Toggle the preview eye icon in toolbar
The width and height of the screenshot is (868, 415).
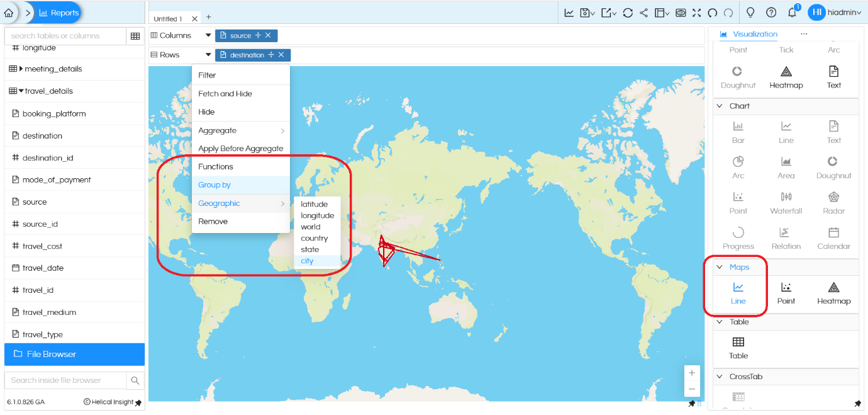point(680,12)
